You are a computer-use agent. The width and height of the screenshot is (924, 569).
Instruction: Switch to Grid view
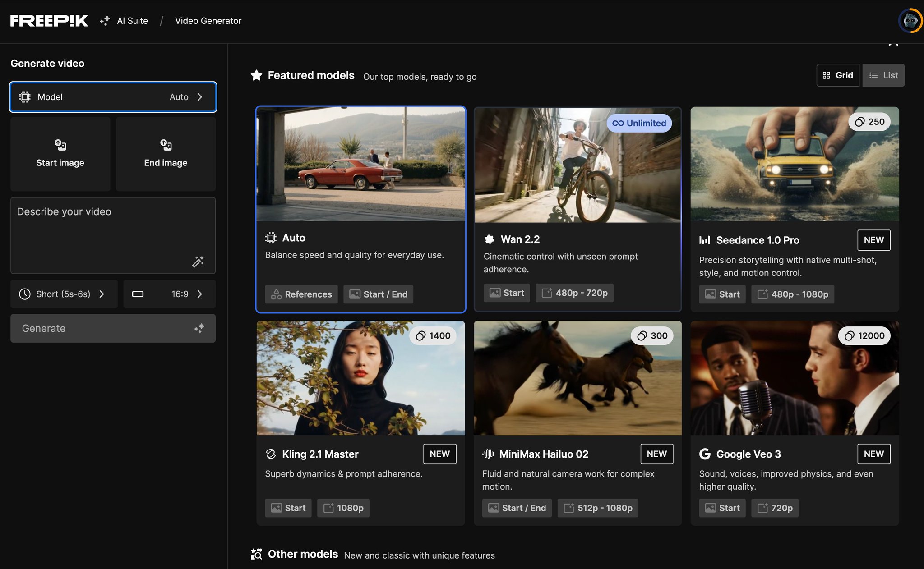pyautogui.click(x=838, y=75)
